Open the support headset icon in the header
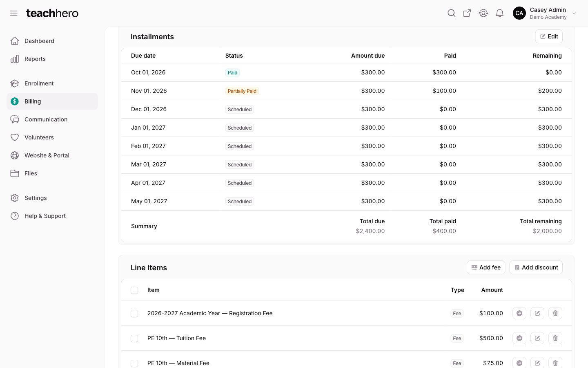This screenshot has height=368, width=588. pyautogui.click(x=483, y=13)
